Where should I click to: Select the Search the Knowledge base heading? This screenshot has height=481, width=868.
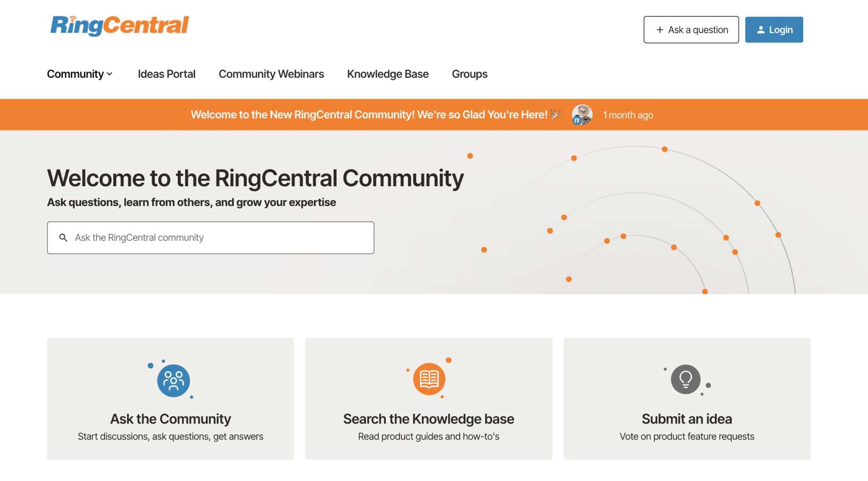428,419
